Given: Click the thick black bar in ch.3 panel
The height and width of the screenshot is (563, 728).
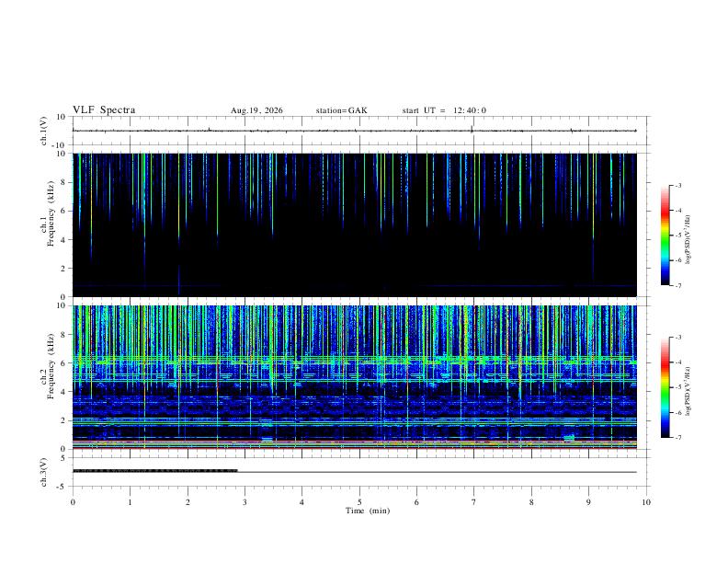Looking at the screenshot, I should (x=155, y=471).
